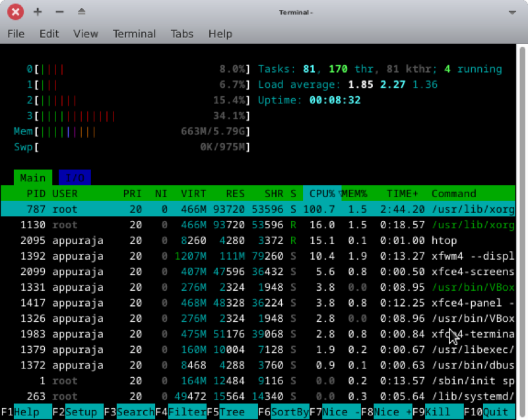Select xfce4-panel process row 1417
This screenshot has height=420, width=528.
pyautogui.click(x=258, y=303)
